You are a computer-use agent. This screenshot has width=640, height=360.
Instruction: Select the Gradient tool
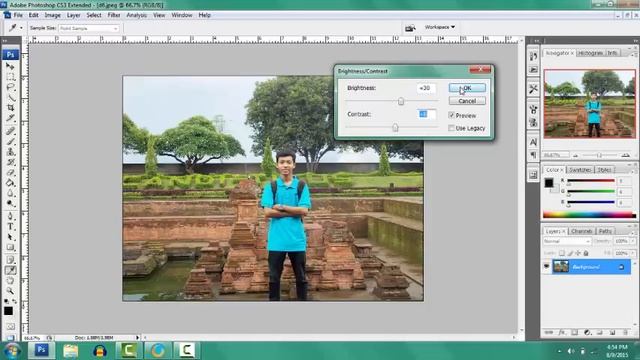(10, 183)
